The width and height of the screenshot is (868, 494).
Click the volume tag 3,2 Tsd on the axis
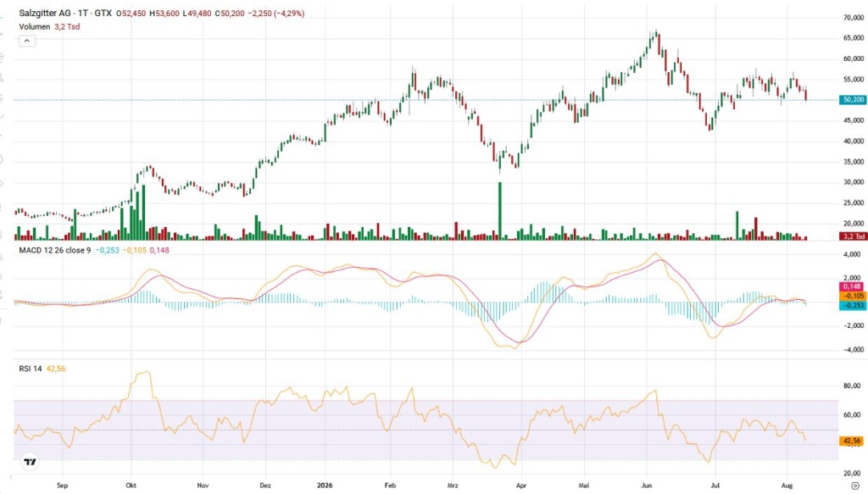[x=853, y=236]
